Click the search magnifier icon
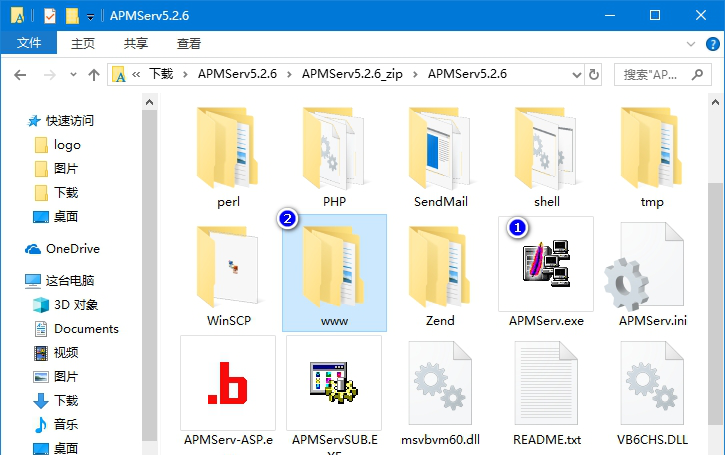The width and height of the screenshot is (725, 473). [697, 74]
